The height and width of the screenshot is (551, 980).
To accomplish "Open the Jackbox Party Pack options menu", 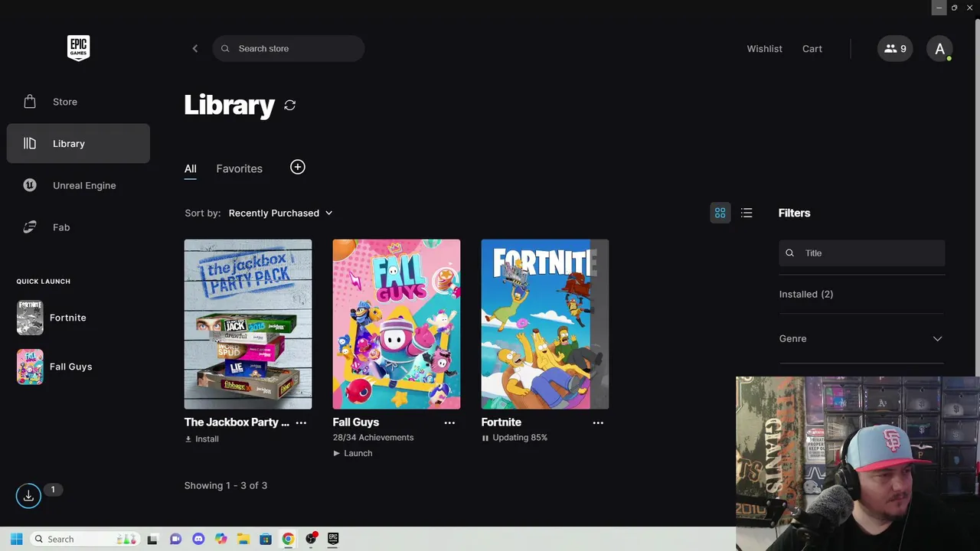I will [x=301, y=422].
